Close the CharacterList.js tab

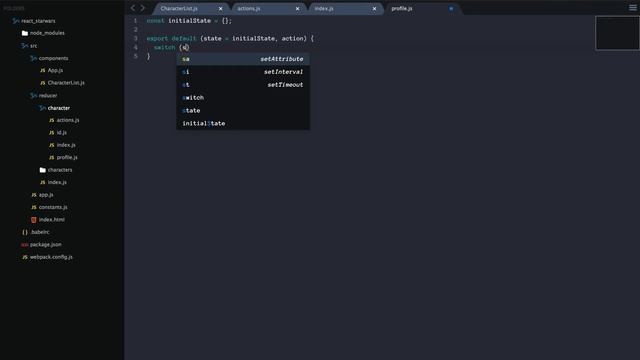tap(220, 9)
